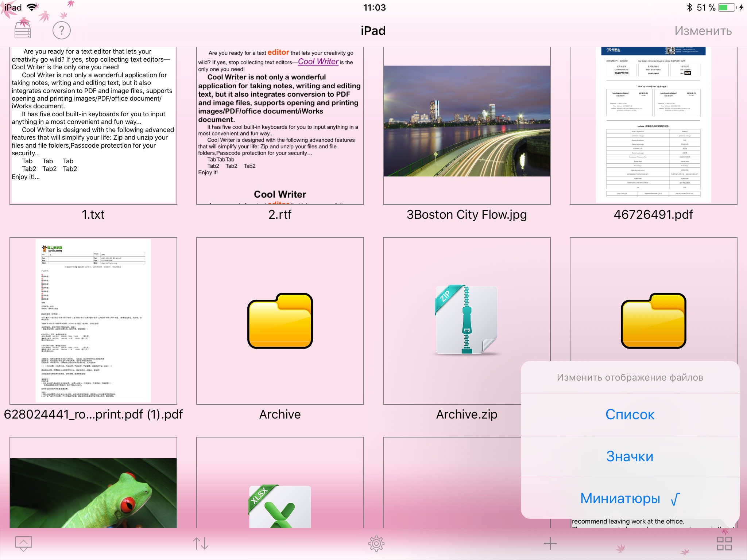Open the 2.rtf document thumbnail
Image resolution: width=747 pixels, height=560 pixels.
280,126
